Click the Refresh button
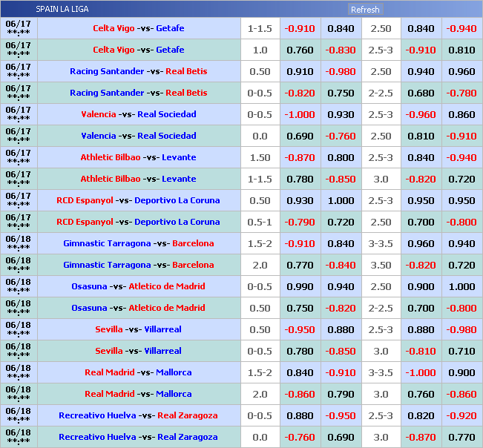This screenshot has width=483, height=448. coord(365,10)
